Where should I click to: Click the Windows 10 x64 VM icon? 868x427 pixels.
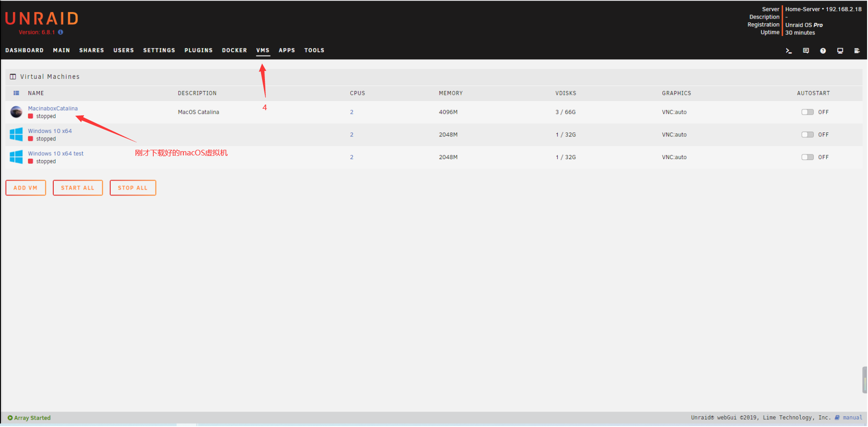coord(16,134)
